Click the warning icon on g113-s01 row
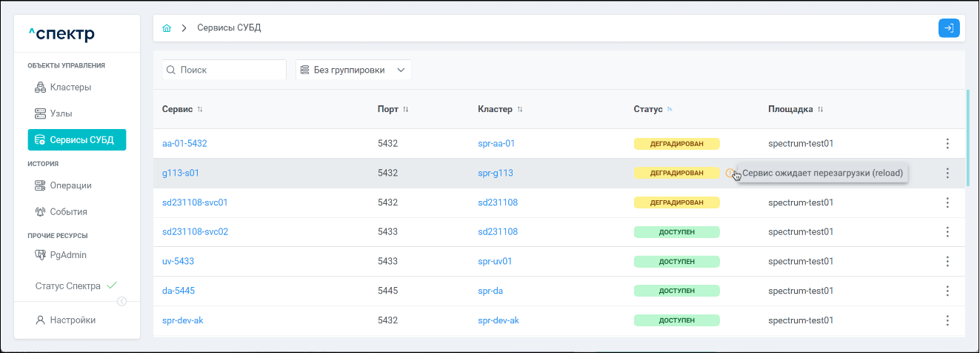Screen dimensions: 980x353 tap(730, 173)
